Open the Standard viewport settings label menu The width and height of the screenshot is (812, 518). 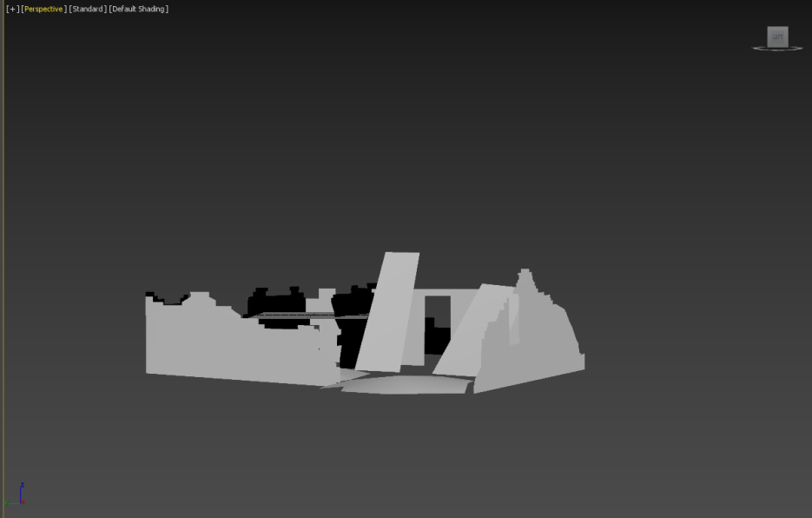(x=88, y=9)
